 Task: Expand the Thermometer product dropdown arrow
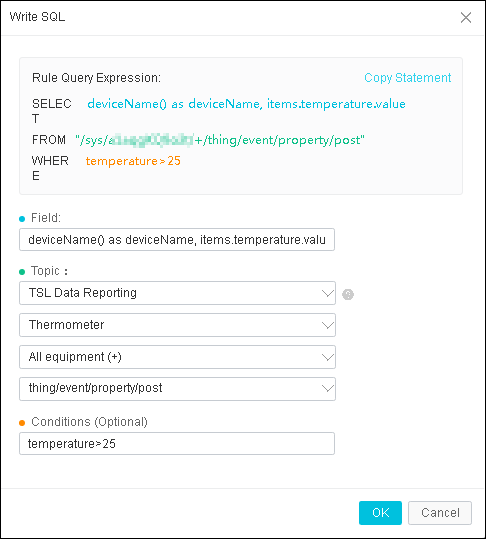327,325
